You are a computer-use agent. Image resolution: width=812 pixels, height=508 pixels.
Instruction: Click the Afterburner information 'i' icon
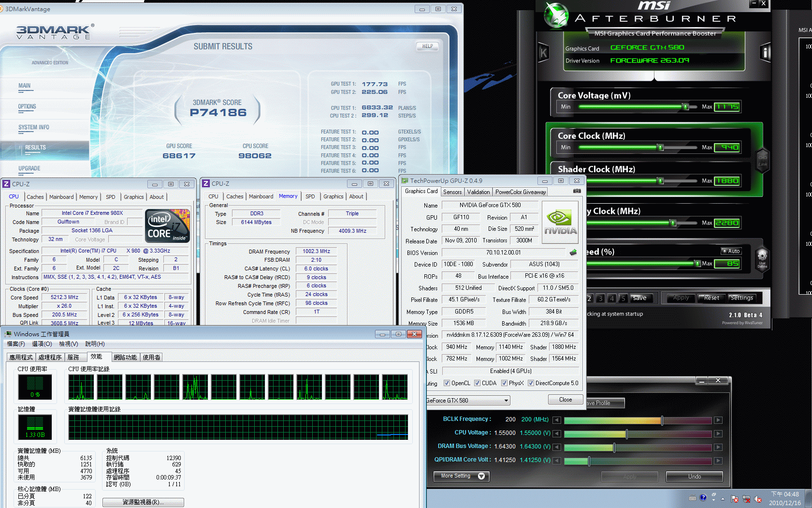[766, 52]
